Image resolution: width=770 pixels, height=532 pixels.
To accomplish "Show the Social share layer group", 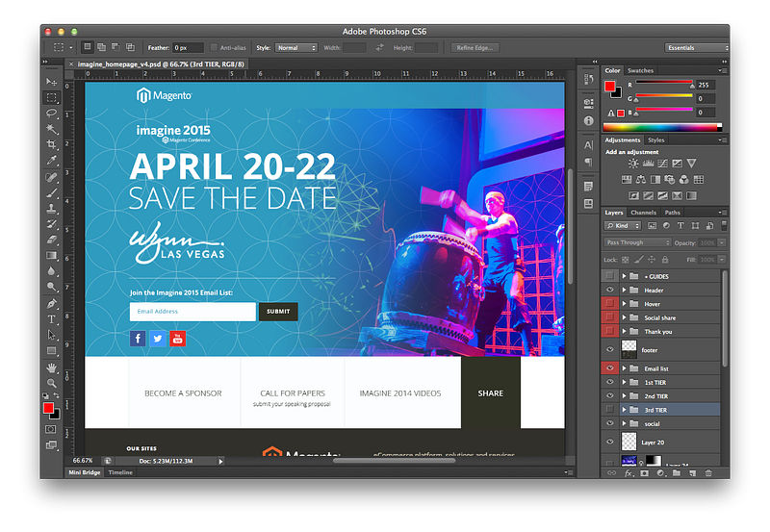I will [609, 317].
